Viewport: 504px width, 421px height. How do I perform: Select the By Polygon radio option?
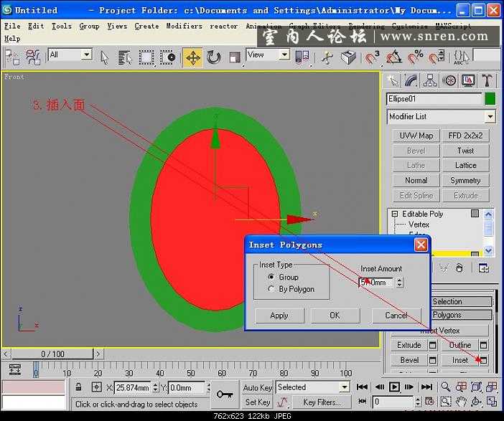click(271, 289)
